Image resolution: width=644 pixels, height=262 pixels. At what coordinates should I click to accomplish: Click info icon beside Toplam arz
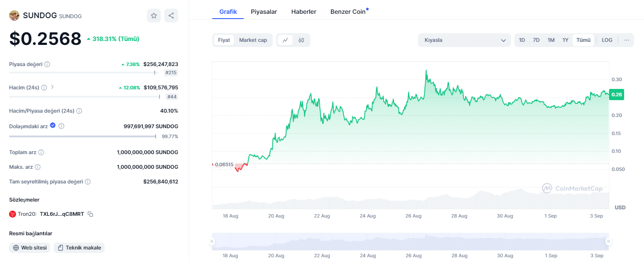(41, 152)
